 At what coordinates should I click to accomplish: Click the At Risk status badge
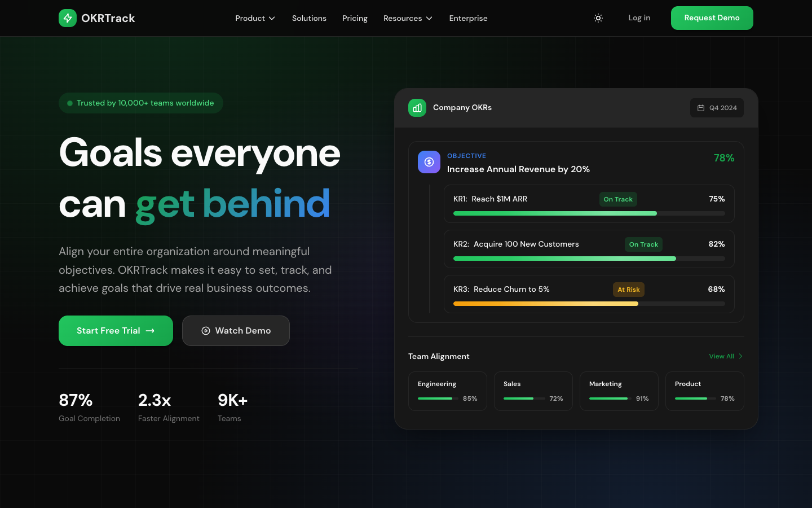tap(628, 290)
